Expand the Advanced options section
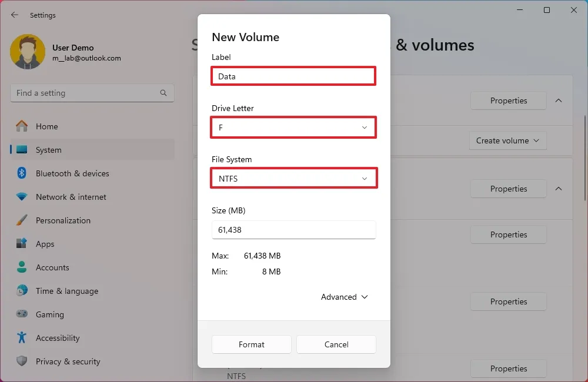 point(344,297)
